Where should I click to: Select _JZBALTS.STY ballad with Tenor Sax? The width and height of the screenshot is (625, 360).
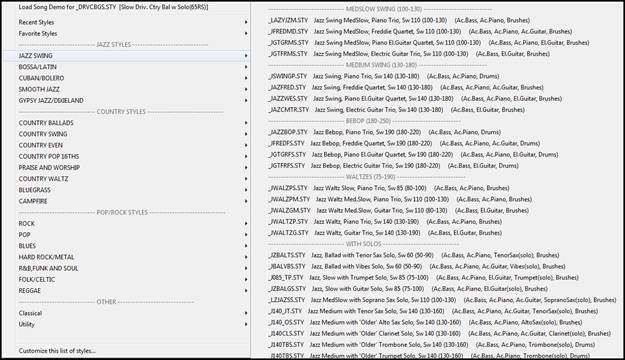pos(414,255)
